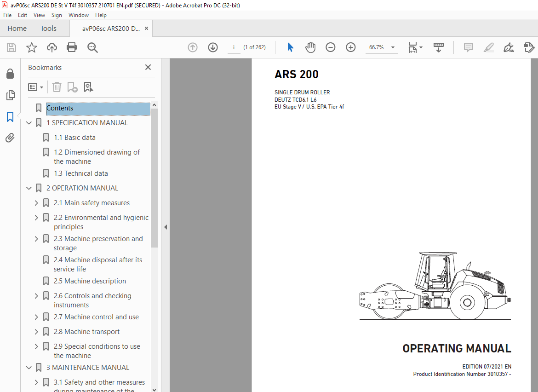Screen dimensions: 538x392
Task: Click the Stamp tool icon
Action: pyautogui.click(x=529, y=47)
